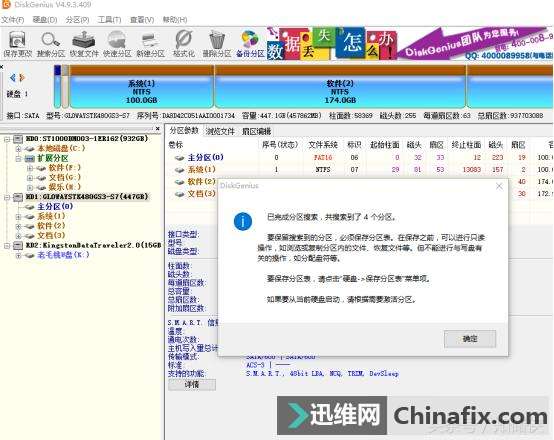The height and width of the screenshot is (440, 554).
Task: Select 文档(3) under HD1 in tree
Action: click(x=52, y=236)
